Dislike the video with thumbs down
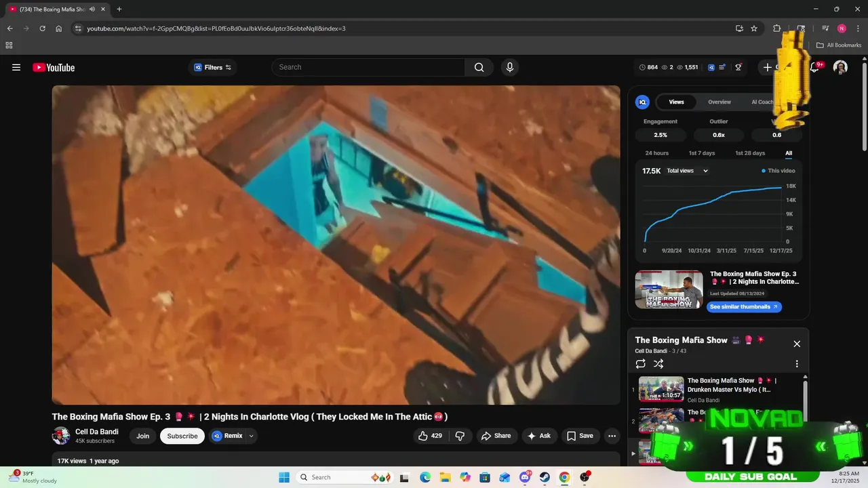 pyautogui.click(x=460, y=436)
